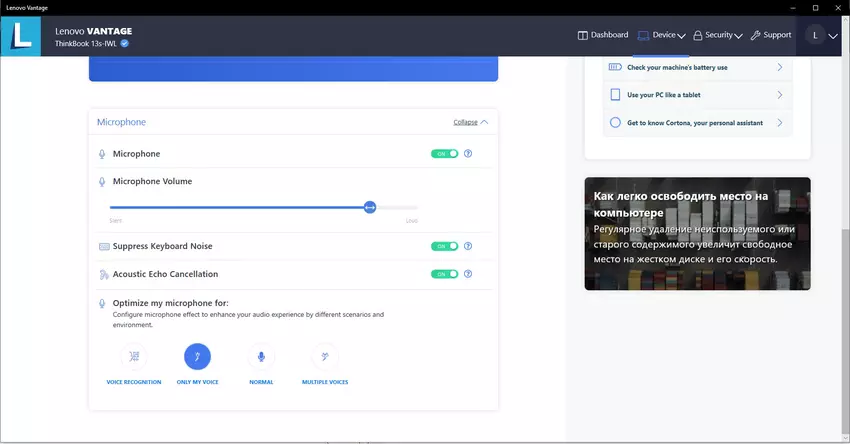Collapse the Microphone section
The height and width of the screenshot is (444, 850).
(x=470, y=122)
